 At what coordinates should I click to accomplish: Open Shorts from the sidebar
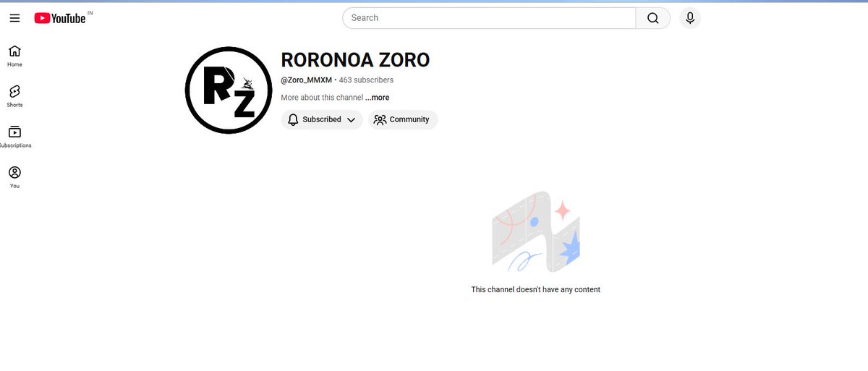pos(14,96)
